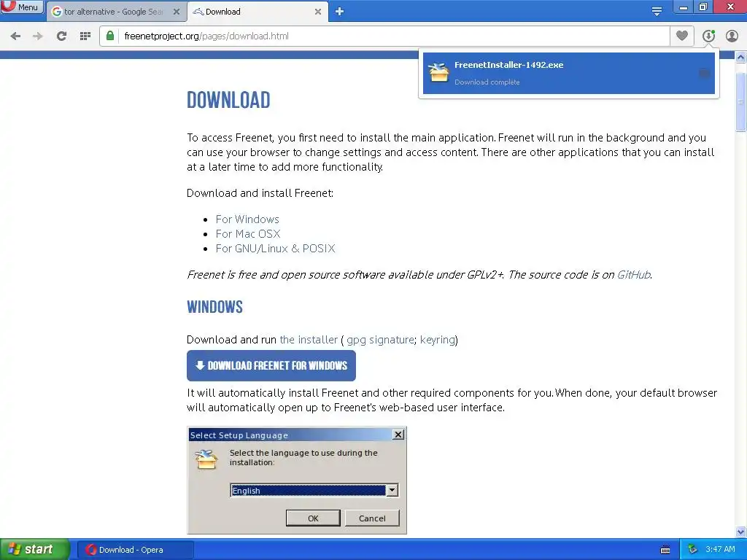Viewport: 747px width, 560px height.
Task: Open the GitHub source code link
Action: (x=633, y=275)
